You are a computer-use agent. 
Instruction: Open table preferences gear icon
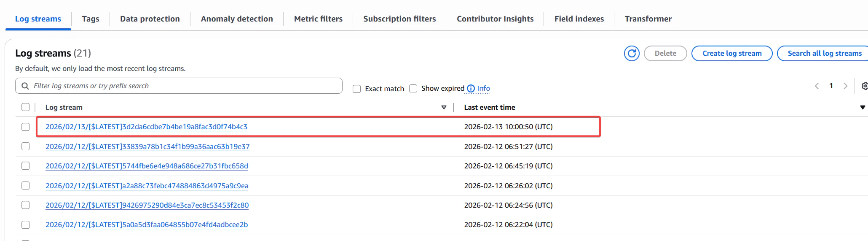864,86
